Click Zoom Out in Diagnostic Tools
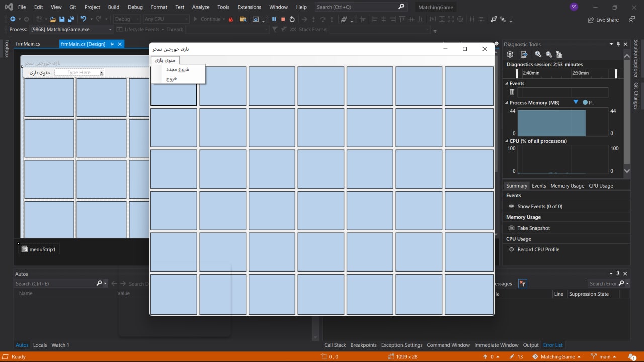 click(x=549, y=54)
